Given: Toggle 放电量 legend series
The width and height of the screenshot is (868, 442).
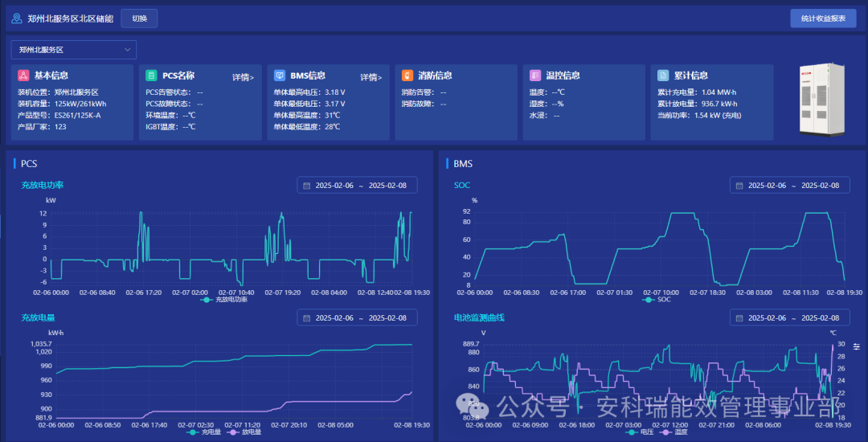Looking at the screenshot, I should [244, 432].
